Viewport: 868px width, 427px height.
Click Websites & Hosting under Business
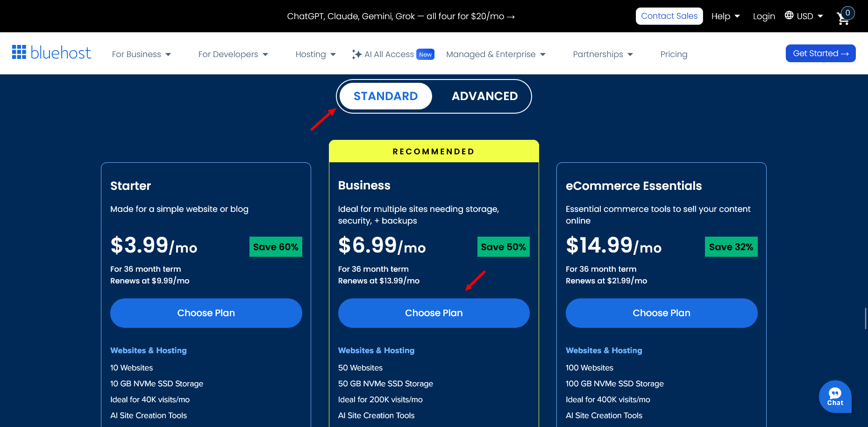(376, 350)
